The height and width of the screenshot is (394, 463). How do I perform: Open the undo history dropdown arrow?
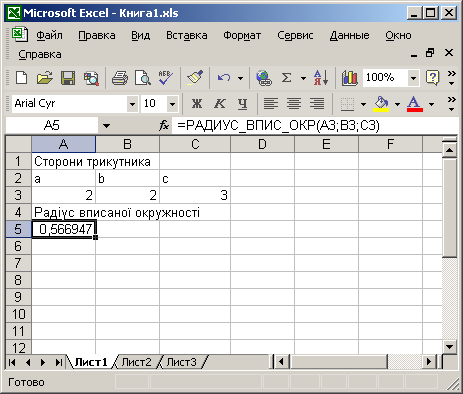(x=240, y=78)
